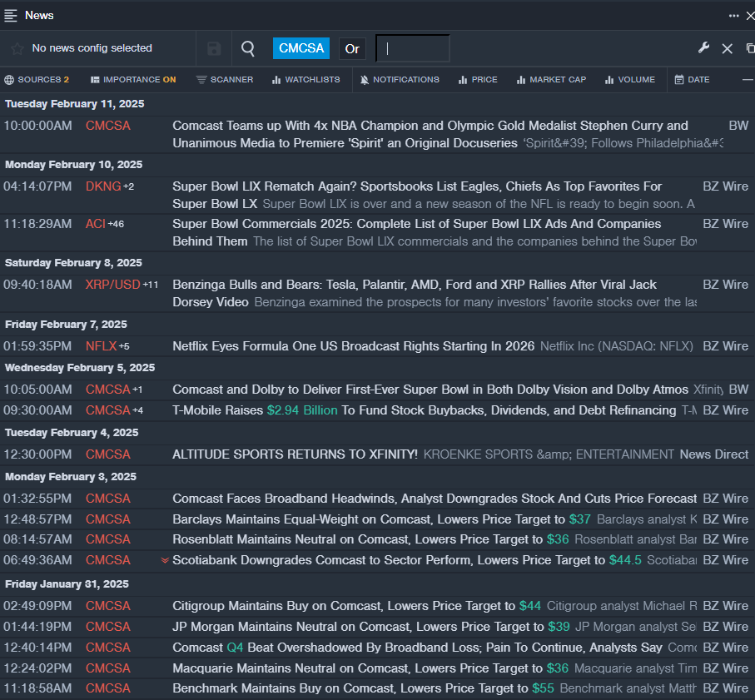This screenshot has width=755, height=700.
Task: Click the pop-out window icon
Action: (750, 48)
